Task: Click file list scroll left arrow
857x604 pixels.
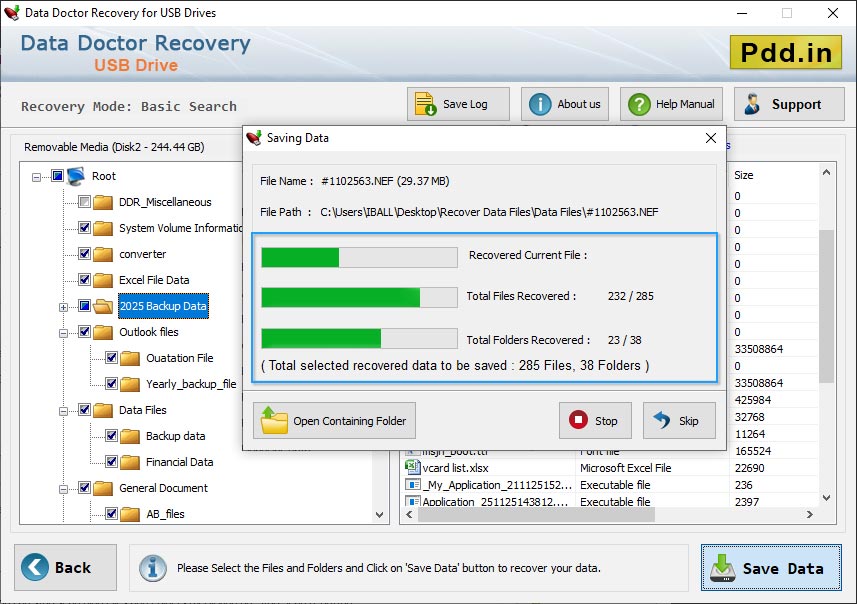Action: 409,514
